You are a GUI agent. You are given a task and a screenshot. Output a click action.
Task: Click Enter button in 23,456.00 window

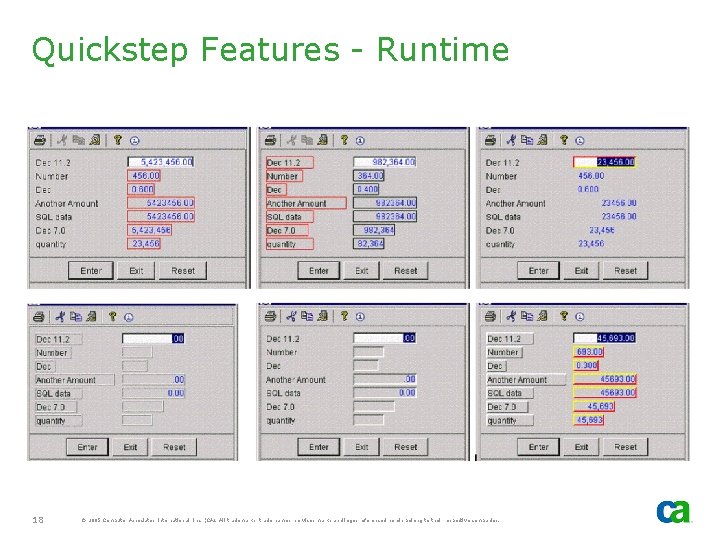pyautogui.click(x=538, y=270)
